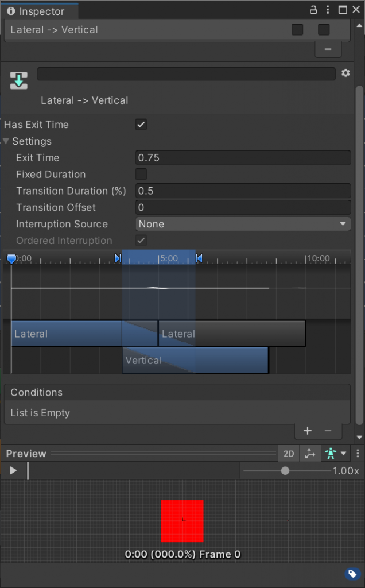Select the Inspector tab
Image resolution: width=365 pixels, height=588 pixels.
coord(37,11)
